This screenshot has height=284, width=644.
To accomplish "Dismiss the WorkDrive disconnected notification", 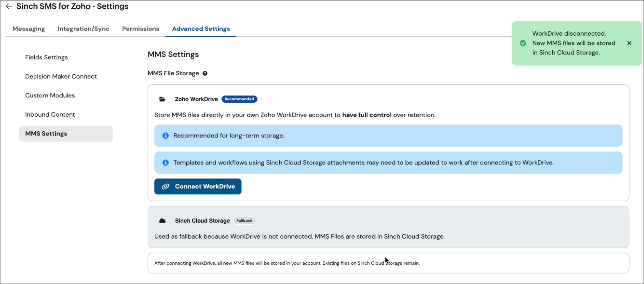I will 629,43.
